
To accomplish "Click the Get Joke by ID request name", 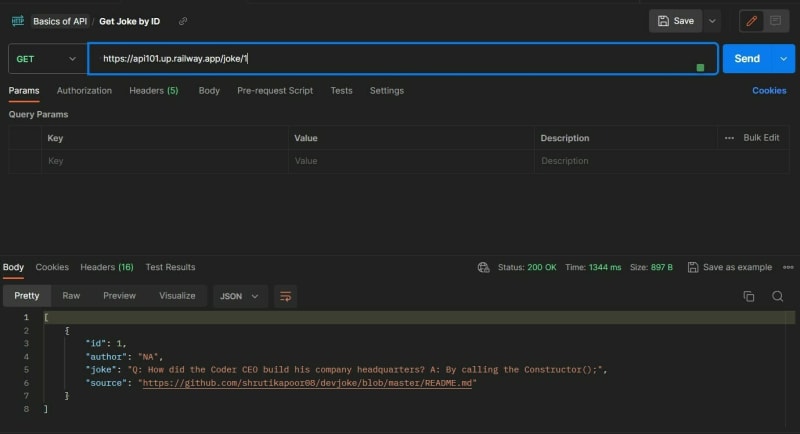I will (130, 21).
